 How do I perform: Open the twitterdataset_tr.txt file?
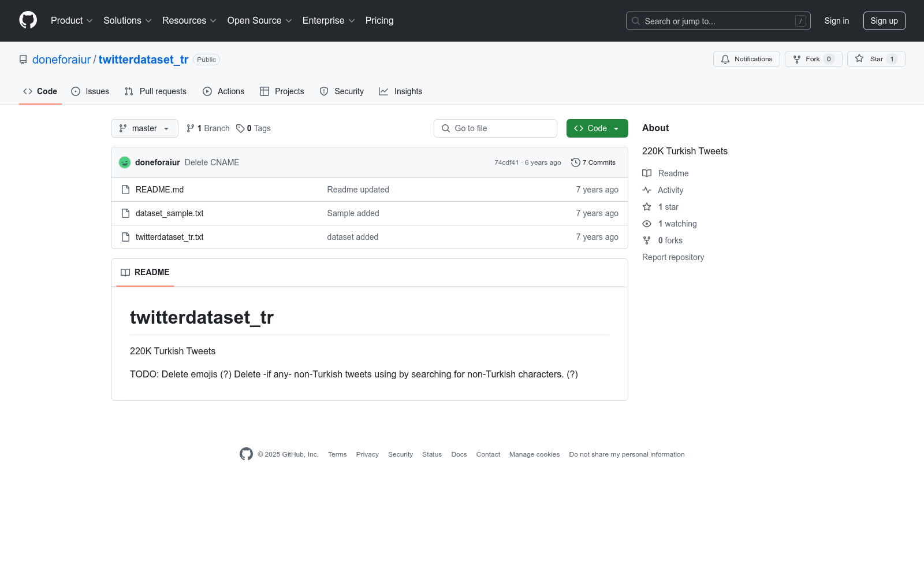(x=170, y=237)
